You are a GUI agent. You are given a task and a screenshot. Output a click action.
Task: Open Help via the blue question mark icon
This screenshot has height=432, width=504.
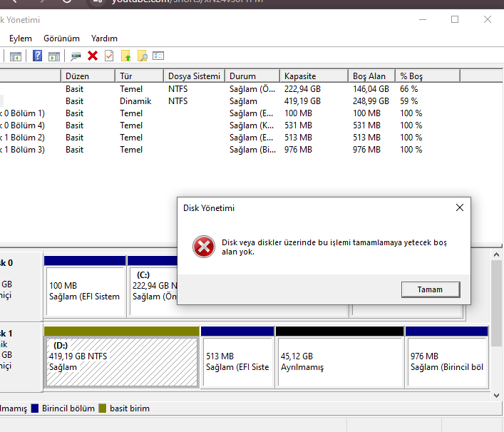37,56
